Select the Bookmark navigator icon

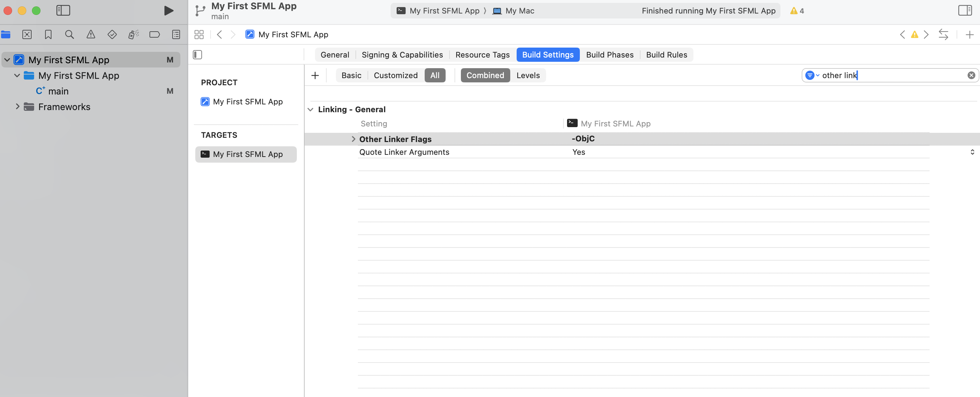(x=48, y=34)
